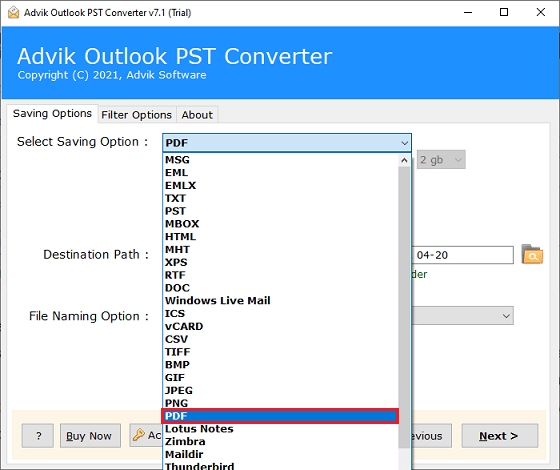This screenshot has height=470, width=560.
Task: Pick HTML as saving option
Action: pos(280,237)
